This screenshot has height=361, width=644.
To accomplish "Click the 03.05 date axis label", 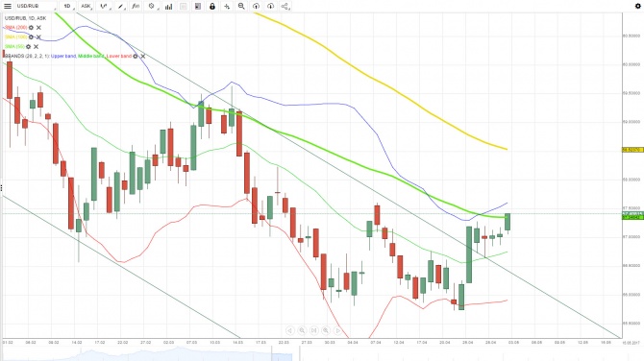I will tap(513, 342).
